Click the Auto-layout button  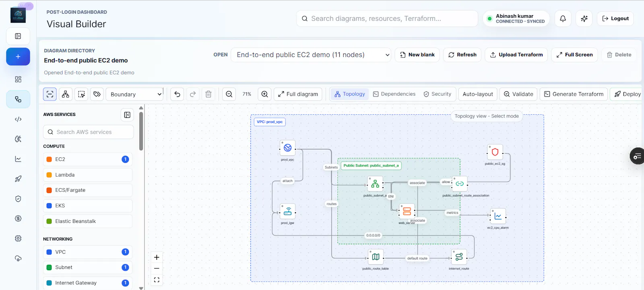478,94
